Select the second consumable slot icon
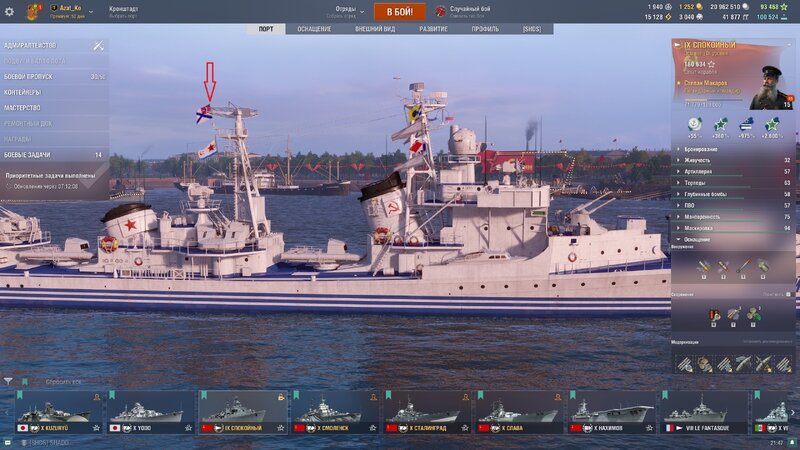The image size is (800, 450). point(733,316)
